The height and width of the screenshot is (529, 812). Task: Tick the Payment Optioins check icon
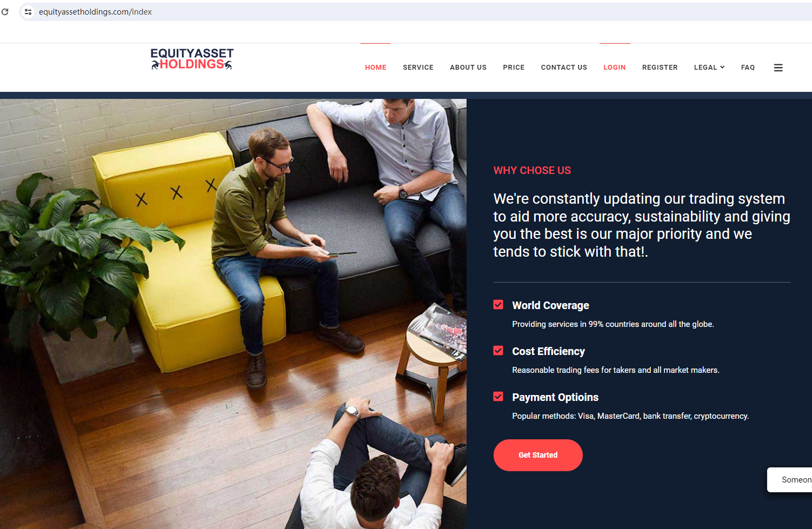(498, 397)
